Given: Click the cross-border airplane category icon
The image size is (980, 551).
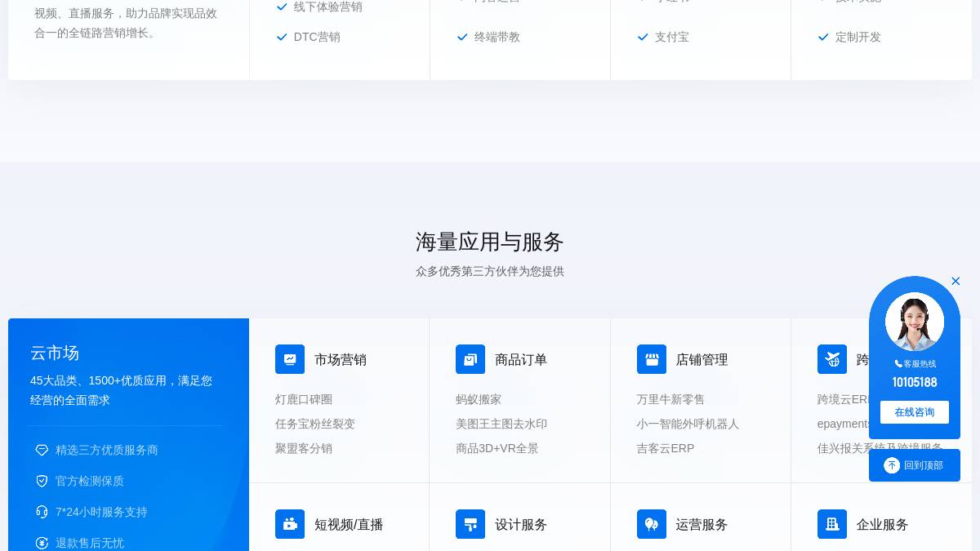Looking at the screenshot, I should (x=832, y=359).
